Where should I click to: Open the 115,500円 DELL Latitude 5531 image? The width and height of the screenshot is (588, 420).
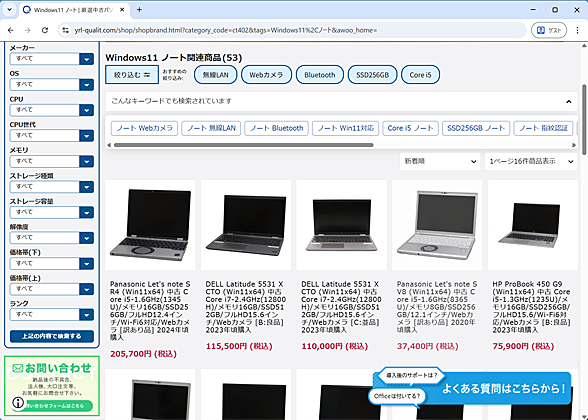coord(246,225)
